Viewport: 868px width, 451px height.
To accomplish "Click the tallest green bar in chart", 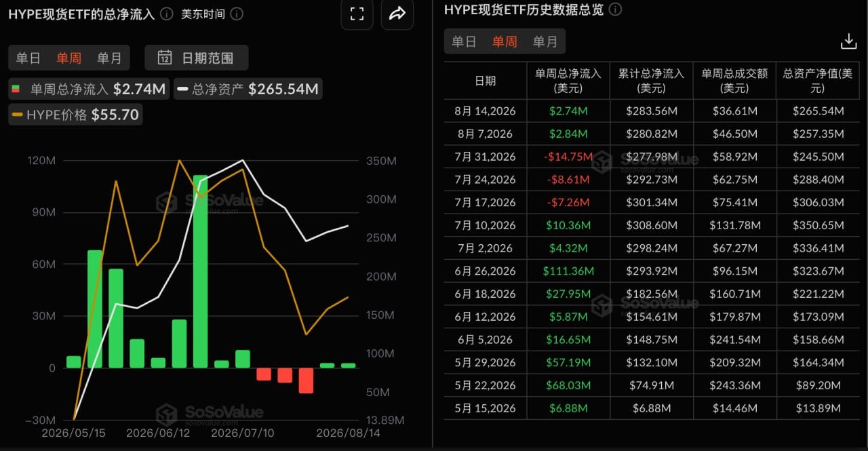I will (200, 271).
